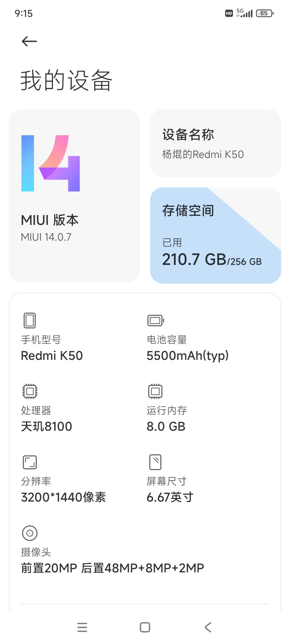This screenshot has width=290, height=644.
Task: Open the 存储空间 storage card
Action: [x=216, y=235]
